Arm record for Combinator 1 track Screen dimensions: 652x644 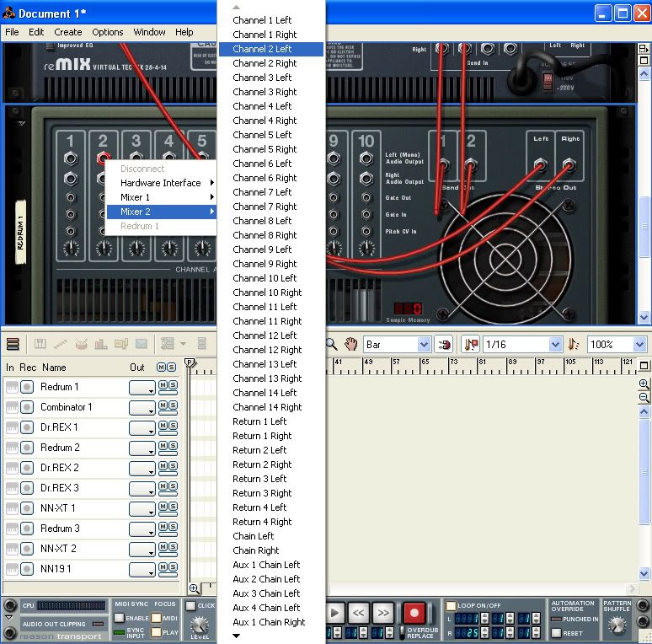[x=27, y=407]
